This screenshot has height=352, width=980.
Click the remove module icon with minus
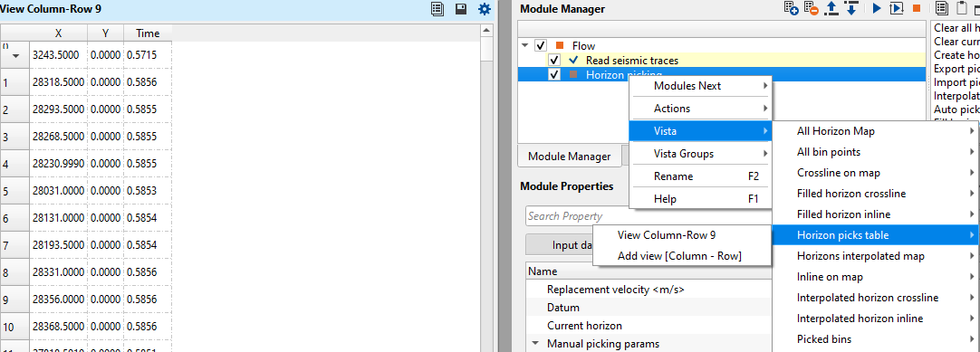(812, 9)
